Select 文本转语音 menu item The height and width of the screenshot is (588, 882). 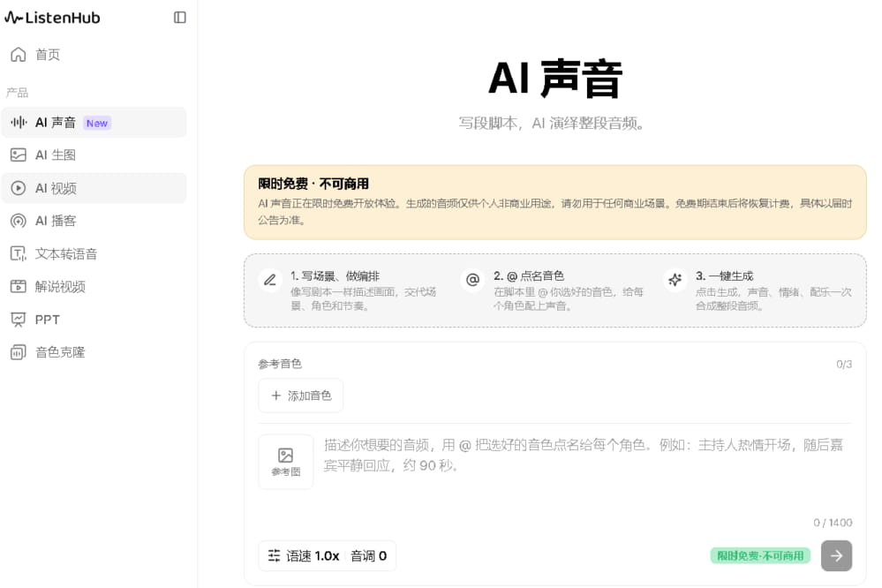pyautogui.click(x=94, y=253)
